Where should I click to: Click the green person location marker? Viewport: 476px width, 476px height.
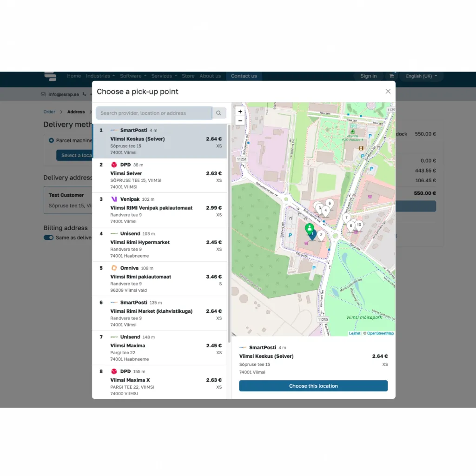[309, 229]
